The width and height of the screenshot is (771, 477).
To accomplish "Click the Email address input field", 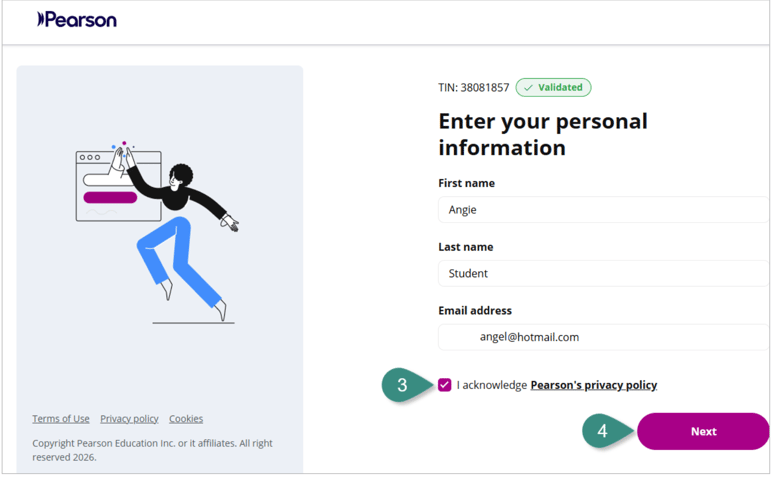I will click(603, 337).
